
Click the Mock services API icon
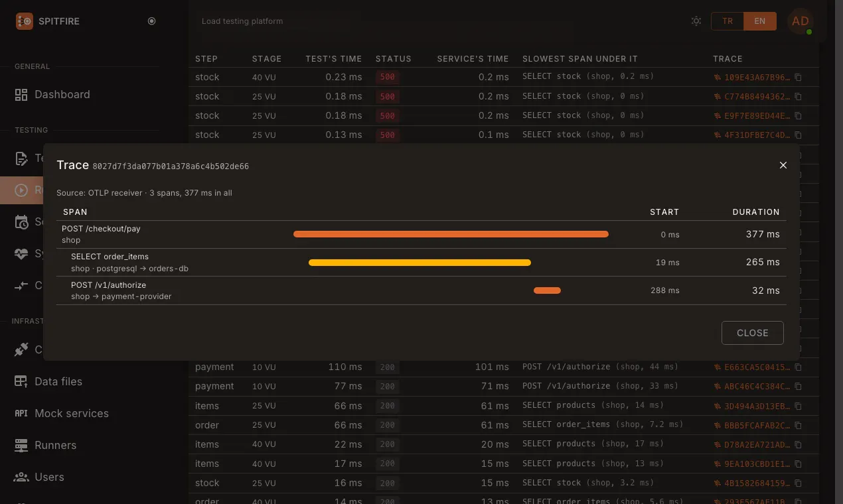(21, 413)
